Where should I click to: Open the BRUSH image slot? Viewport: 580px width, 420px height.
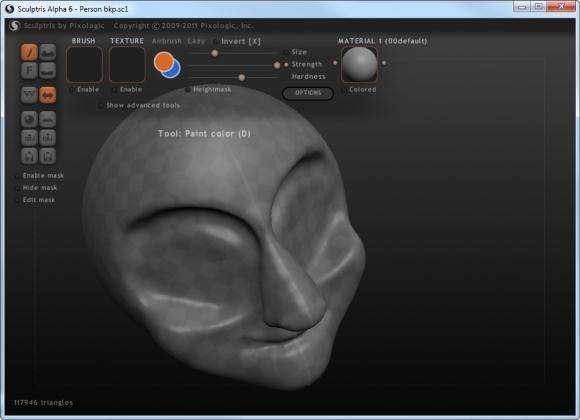(x=84, y=64)
